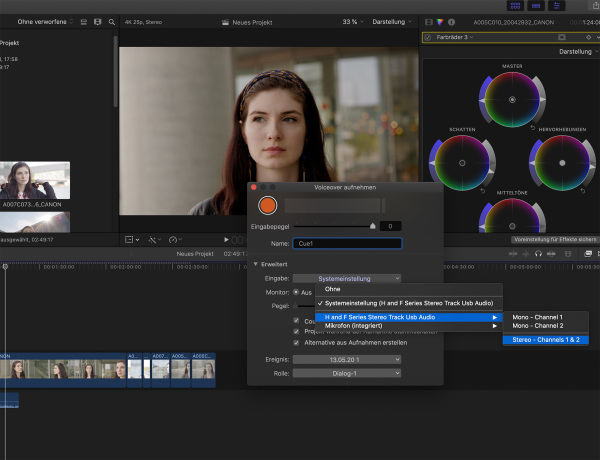This screenshot has width=600, height=460.
Task: Open the viewer zoom 33 % dropdown
Action: [352, 22]
